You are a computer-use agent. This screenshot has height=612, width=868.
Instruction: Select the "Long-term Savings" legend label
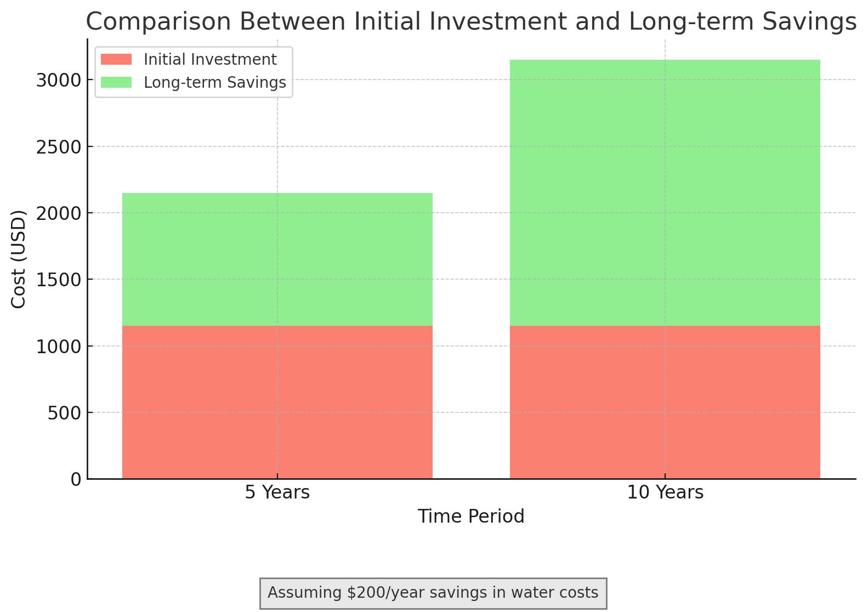coord(214,82)
